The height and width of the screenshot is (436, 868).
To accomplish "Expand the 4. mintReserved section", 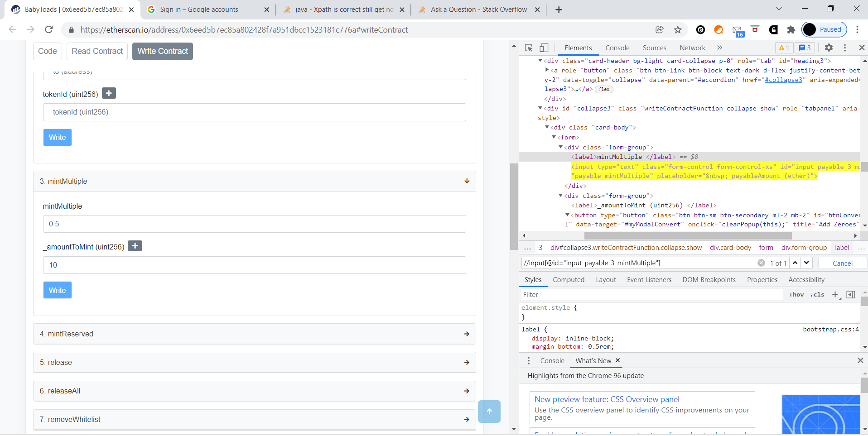I will [255, 334].
